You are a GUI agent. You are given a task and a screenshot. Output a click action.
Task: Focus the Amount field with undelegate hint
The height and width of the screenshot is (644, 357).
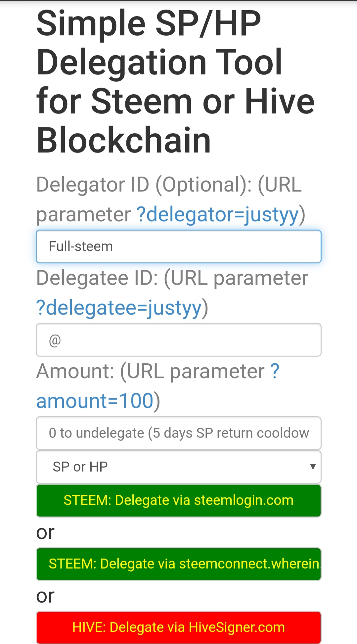[x=178, y=433]
